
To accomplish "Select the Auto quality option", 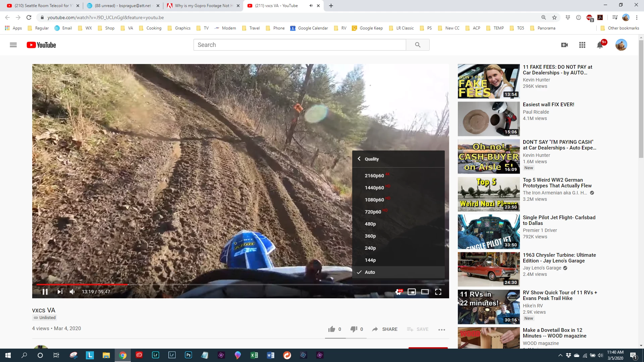I will [370, 272].
